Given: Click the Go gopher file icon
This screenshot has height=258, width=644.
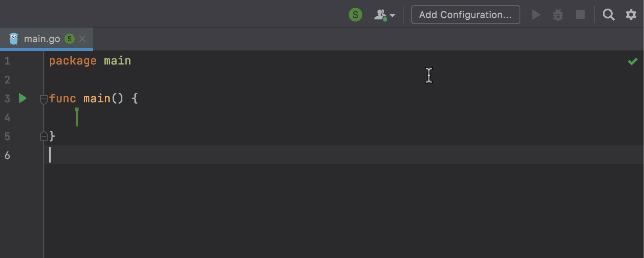Looking at the screenshot, I should [14, 39].
